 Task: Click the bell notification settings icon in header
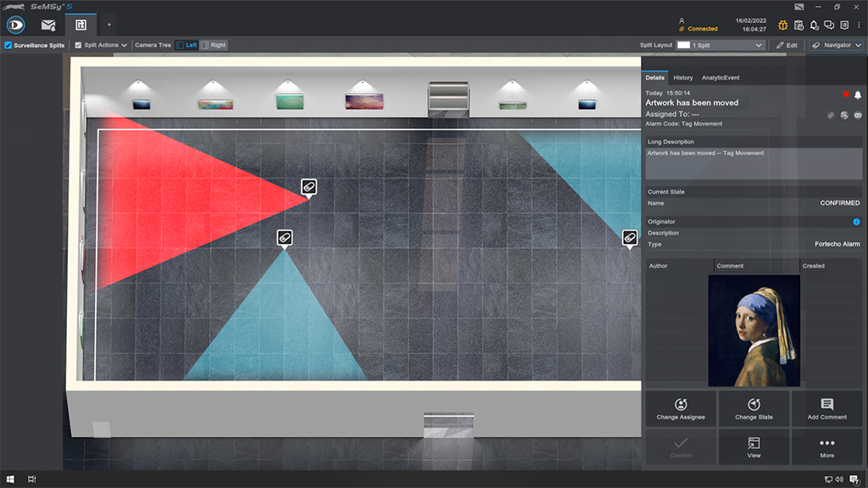[x=814, y=25]
